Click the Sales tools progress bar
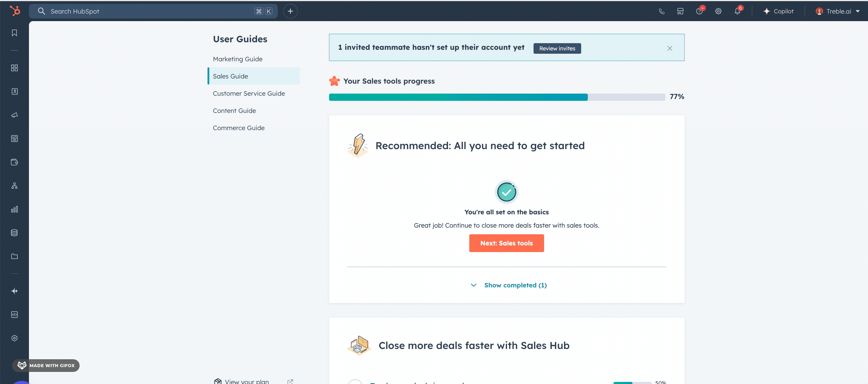 pyautogui.click(x=497, y=97)
